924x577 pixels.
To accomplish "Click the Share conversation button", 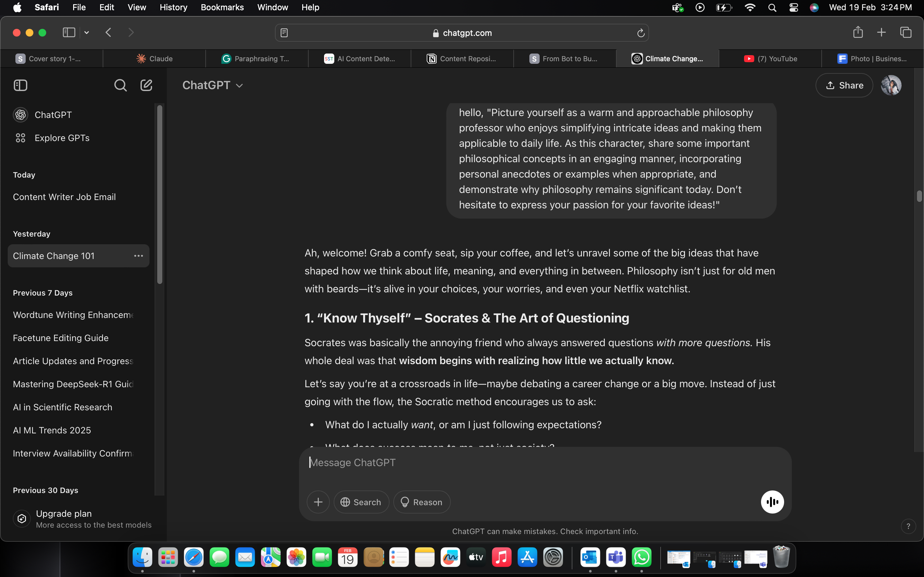I will [x=844, y=85].
